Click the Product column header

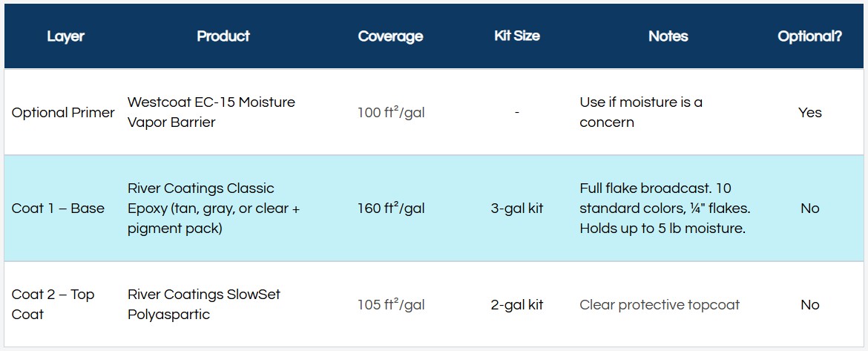point(223,36)
